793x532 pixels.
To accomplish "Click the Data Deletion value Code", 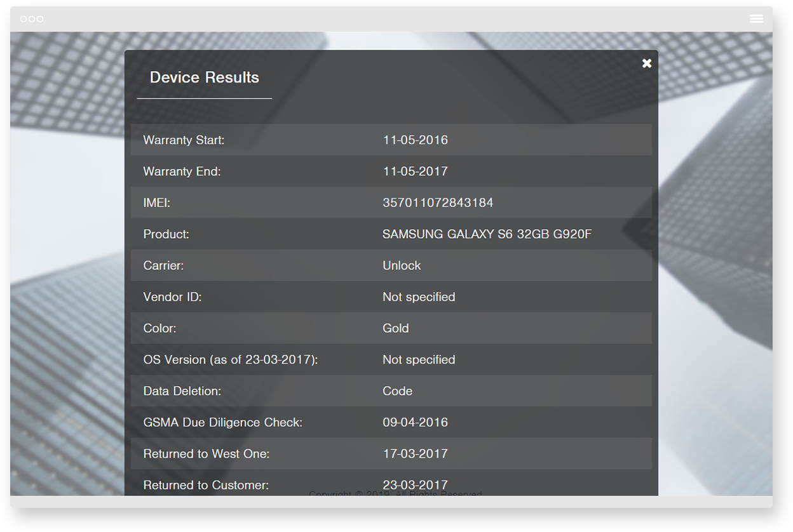I will click(397, 391).
